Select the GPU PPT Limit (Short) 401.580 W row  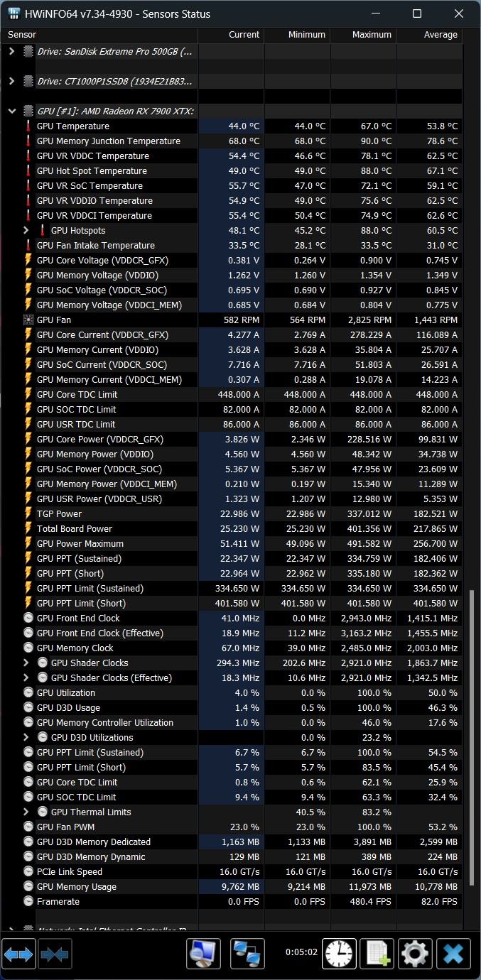pos(232,604)
